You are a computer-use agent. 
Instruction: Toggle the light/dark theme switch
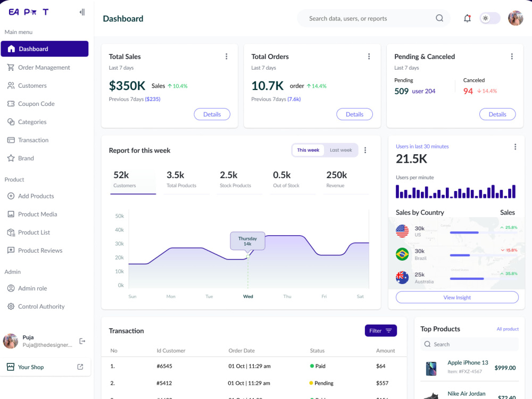489,18
